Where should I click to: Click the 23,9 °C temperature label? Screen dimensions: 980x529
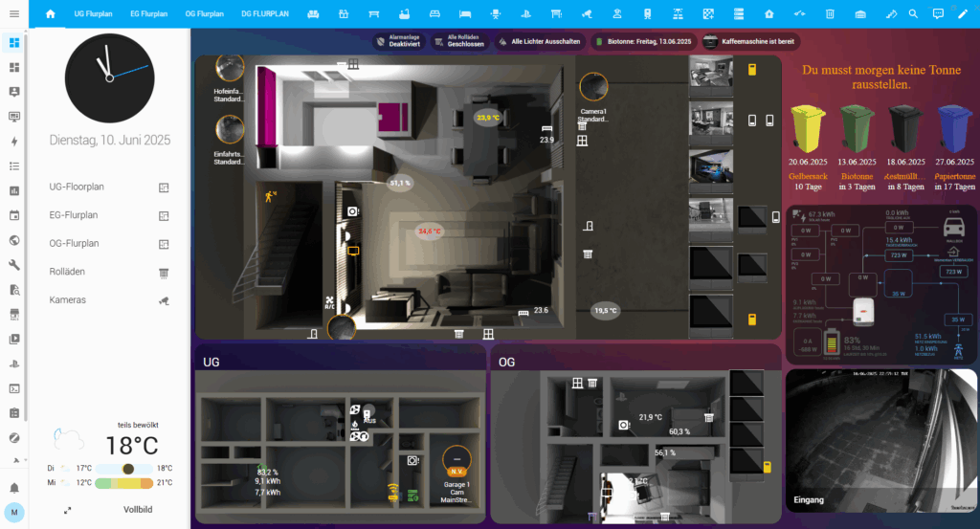click(488, 118)
